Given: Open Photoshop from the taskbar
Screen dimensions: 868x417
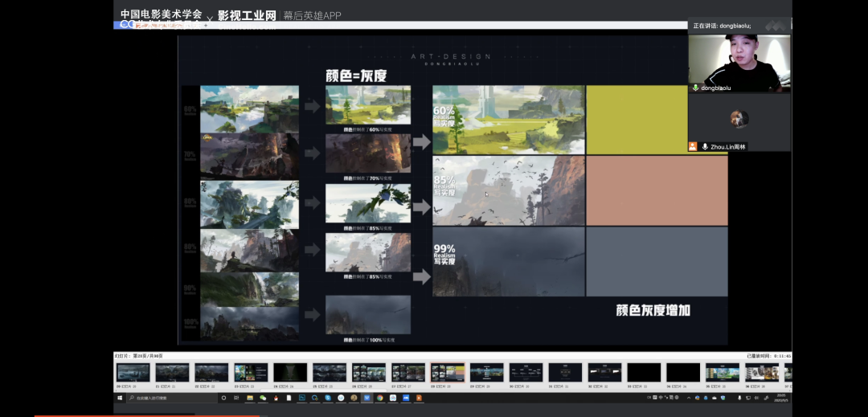Looking at the screenshot, I should point(301,398).
